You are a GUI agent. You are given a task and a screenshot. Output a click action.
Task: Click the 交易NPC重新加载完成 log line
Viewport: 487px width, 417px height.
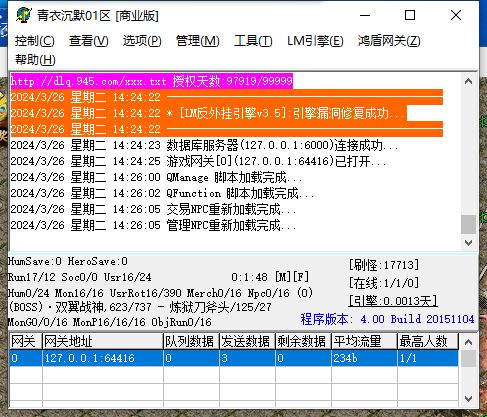tap(154, 209)
